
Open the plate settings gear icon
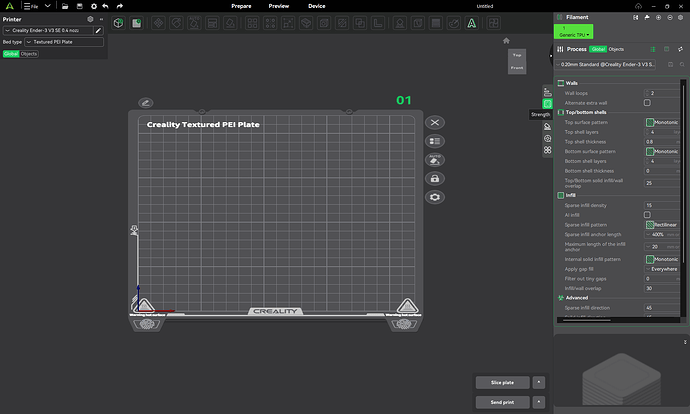tap(435, 197)
